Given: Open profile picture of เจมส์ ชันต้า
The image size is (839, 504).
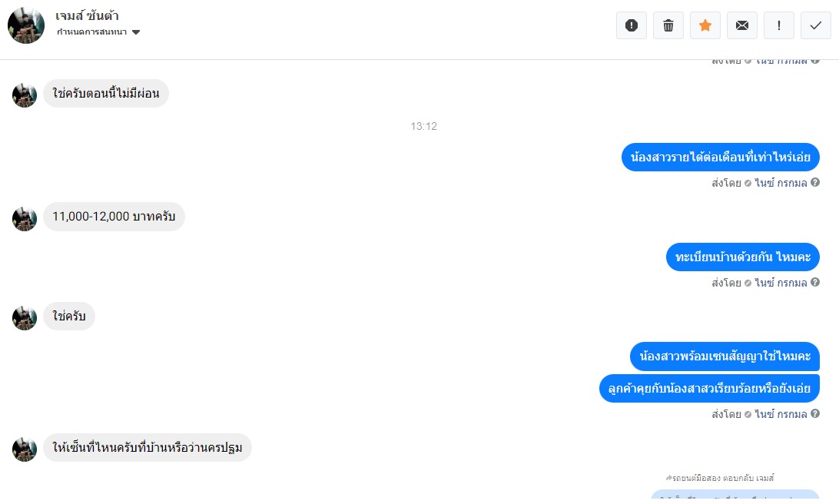Looking at the screenshot, I should [x=25, y=25].
